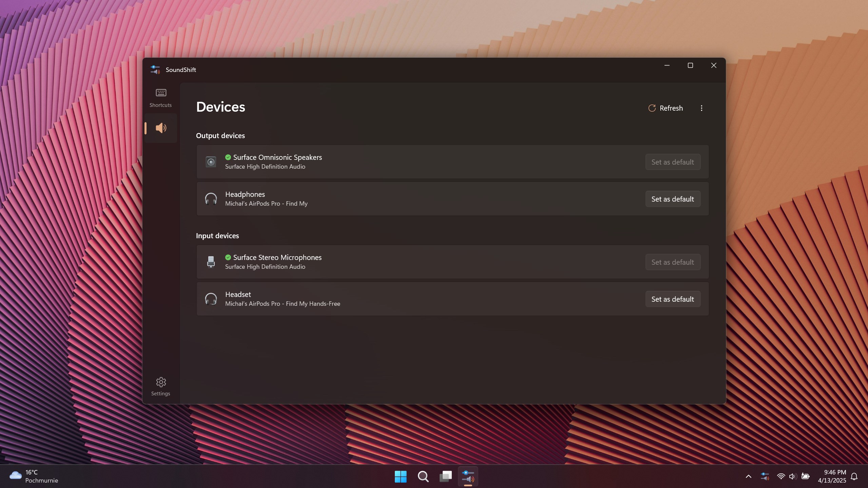The image size is (868, 488).
Task: Select the Devices speaker icon in sidebar
Action: coord(160,128)
